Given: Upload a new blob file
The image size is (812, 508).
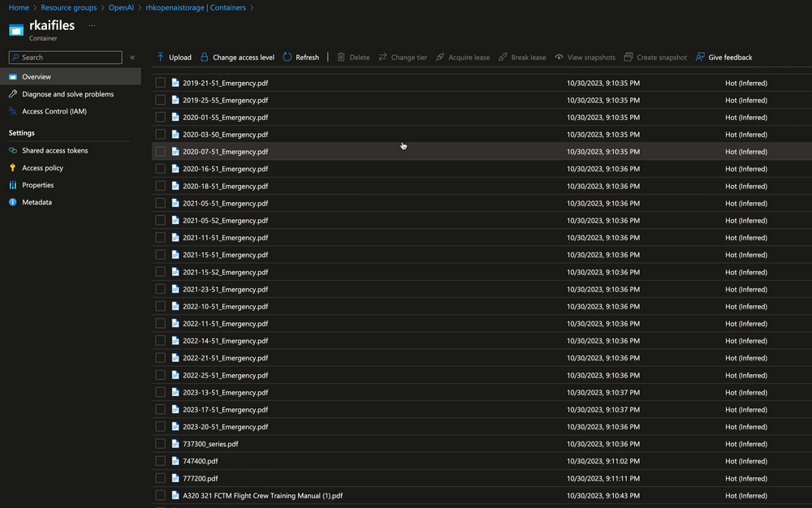Looking at the screenshot, I should [173, 57].
